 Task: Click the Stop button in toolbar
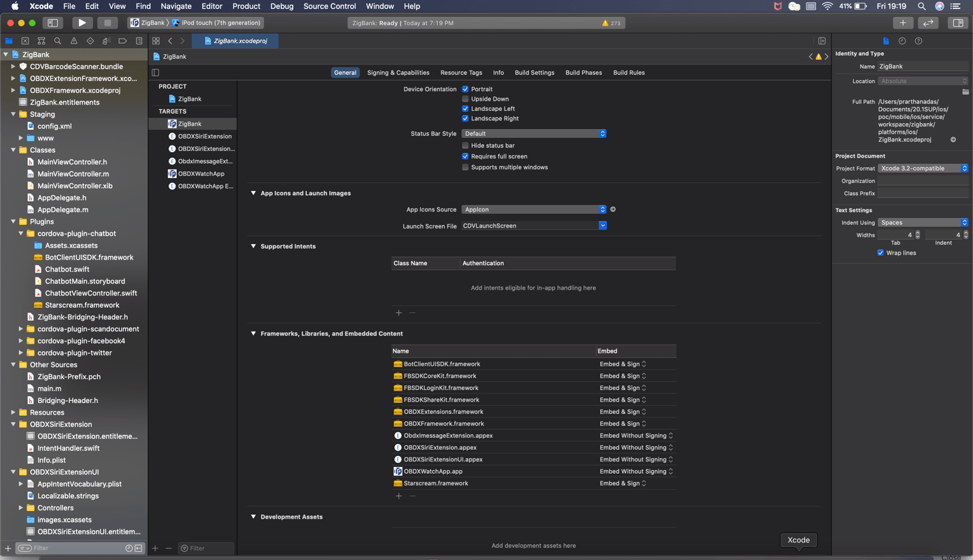107,22
